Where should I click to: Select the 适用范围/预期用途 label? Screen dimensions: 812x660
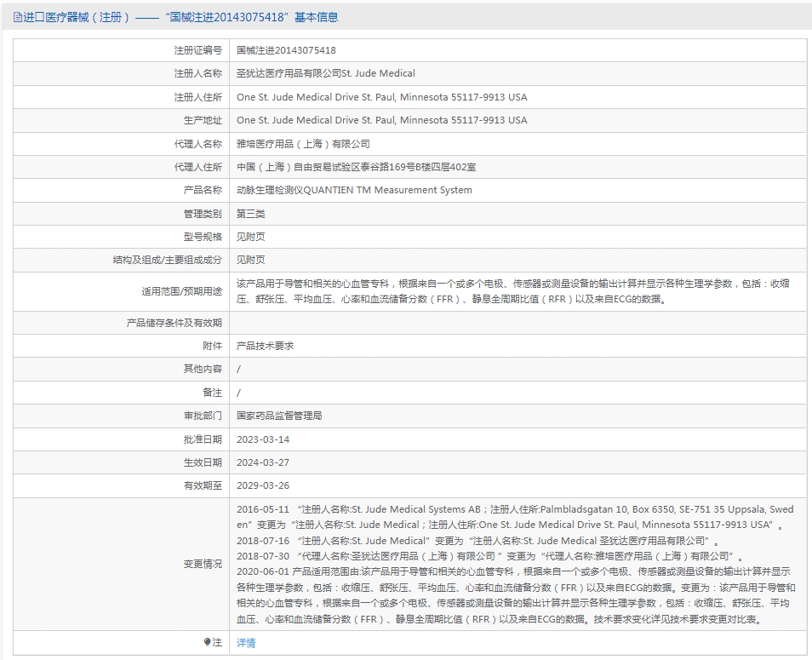coord(182,291)
